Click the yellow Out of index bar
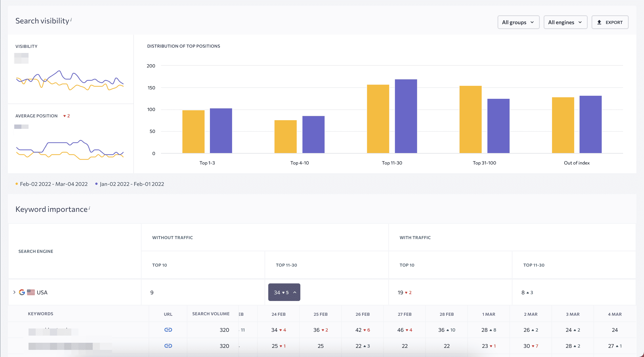 point(563,125)
